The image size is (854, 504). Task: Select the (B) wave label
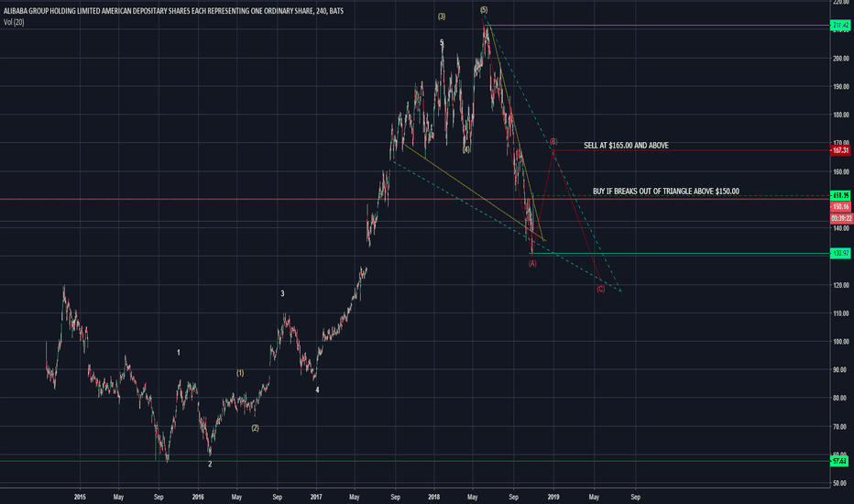553,142
